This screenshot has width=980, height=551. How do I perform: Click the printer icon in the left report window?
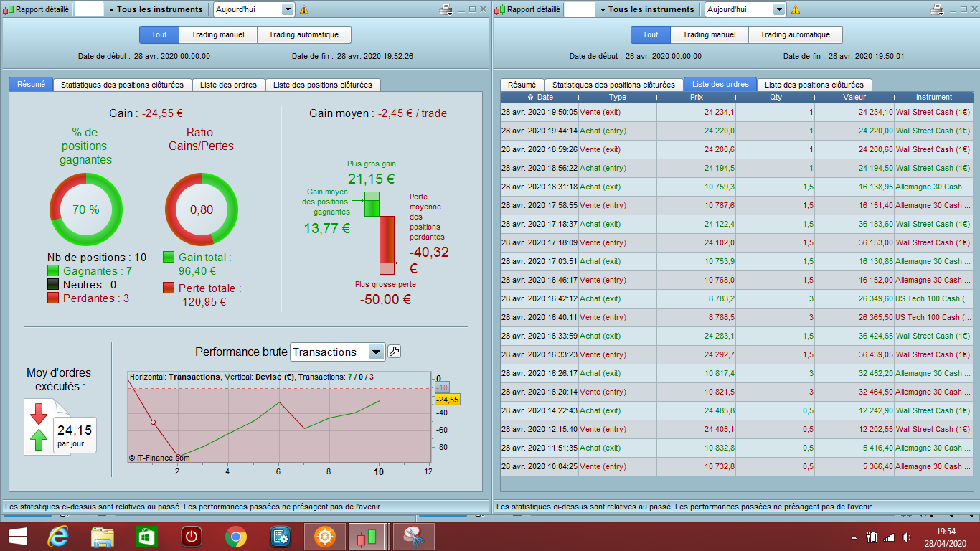[445, 9]
